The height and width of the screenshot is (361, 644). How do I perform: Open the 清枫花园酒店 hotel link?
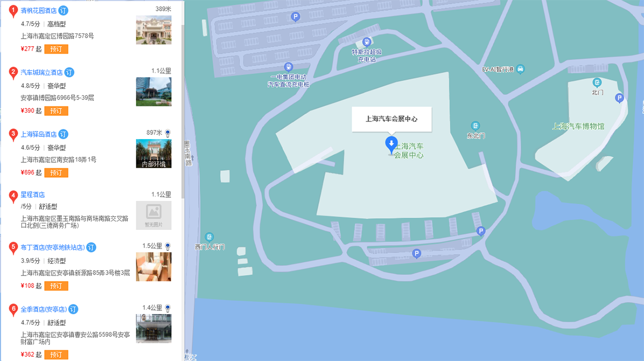pyautogui.click(x=39, y=11)
